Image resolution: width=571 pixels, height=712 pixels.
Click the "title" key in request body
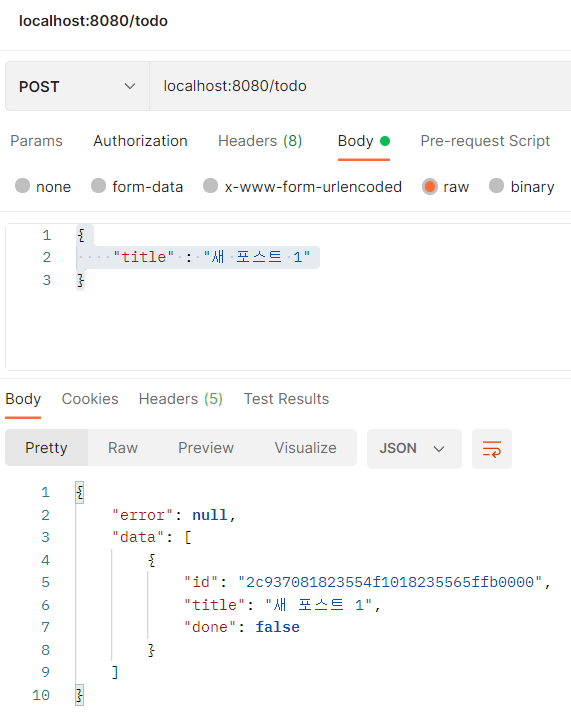pyautogui.click(x=144, y=257)
